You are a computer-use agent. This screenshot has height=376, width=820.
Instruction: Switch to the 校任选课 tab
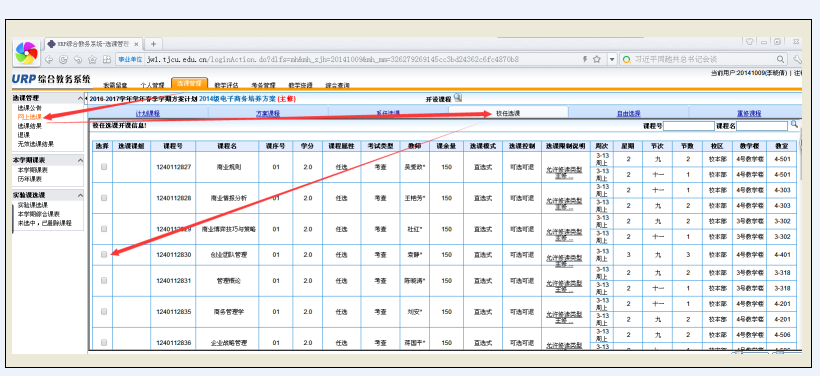pos(508,113)
